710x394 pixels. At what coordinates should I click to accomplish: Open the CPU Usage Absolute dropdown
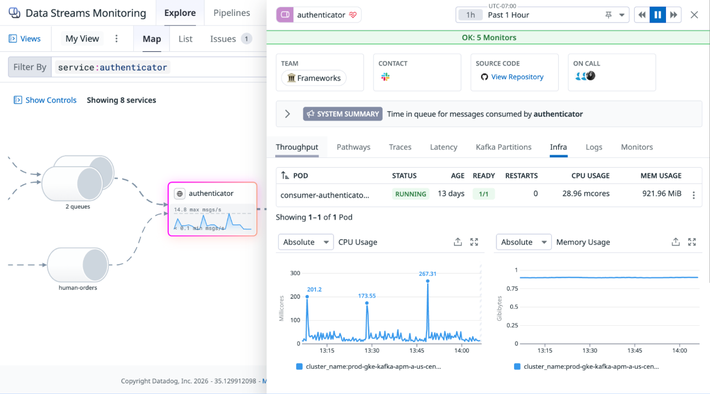click(x=306, y=242)
